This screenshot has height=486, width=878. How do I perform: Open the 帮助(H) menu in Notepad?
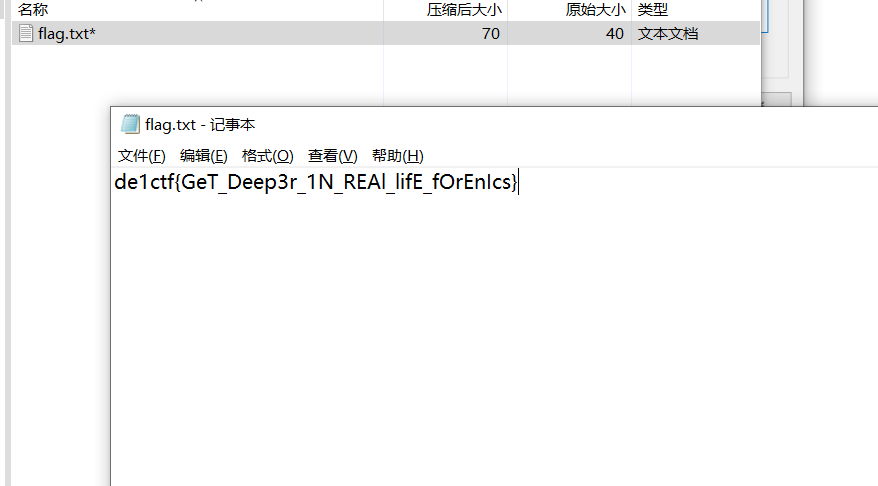(398, 156)
